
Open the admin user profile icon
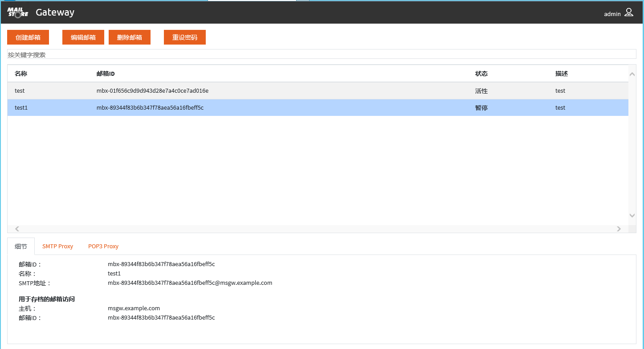click(x=628, y=12)
